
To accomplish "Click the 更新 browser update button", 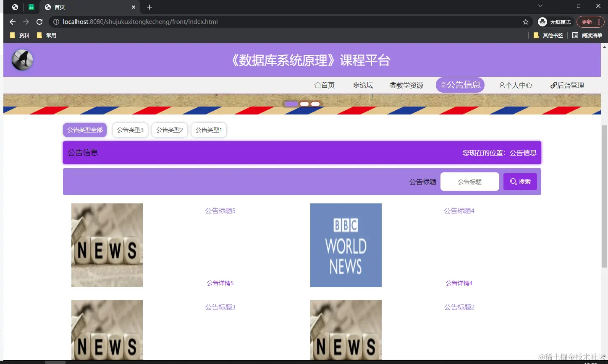I will pyautogui.click(x=587, y=22).
